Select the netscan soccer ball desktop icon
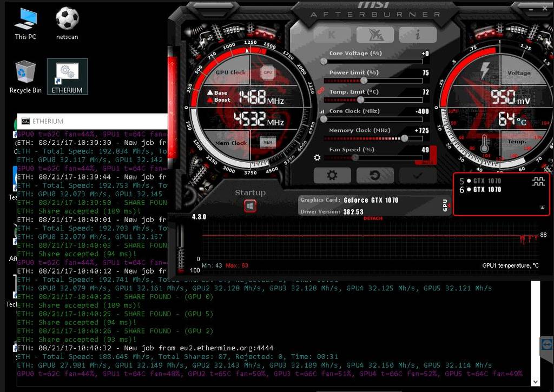 click(x=67, y=23)
